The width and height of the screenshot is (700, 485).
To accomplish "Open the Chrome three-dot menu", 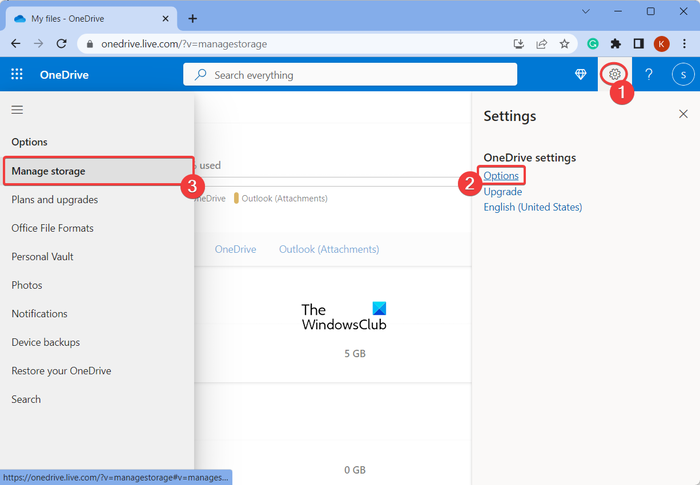I will coord(684,44).
